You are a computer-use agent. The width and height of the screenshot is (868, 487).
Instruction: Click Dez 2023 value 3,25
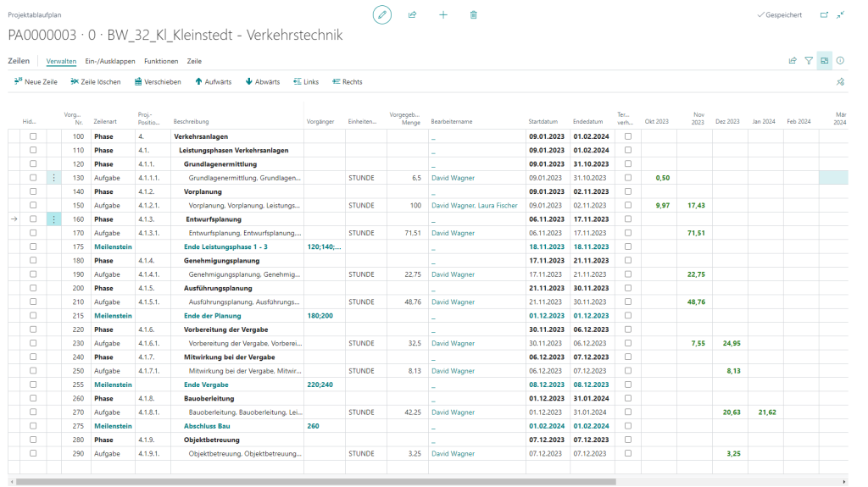[733, 454]
